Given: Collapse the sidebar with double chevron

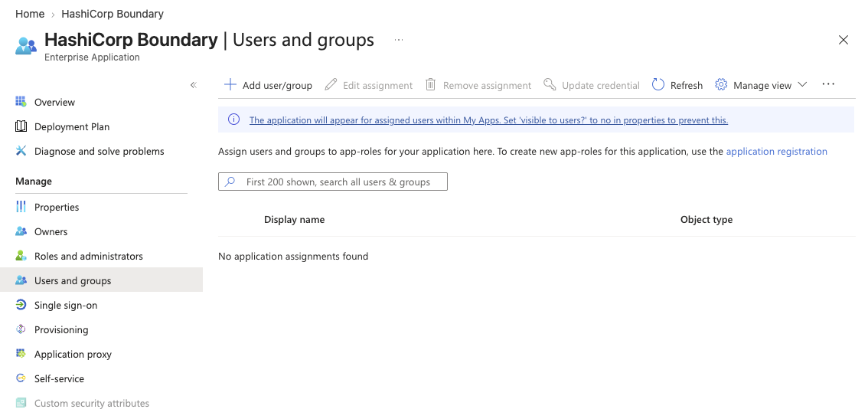Looking at the screenshot, I should [193, 85].
